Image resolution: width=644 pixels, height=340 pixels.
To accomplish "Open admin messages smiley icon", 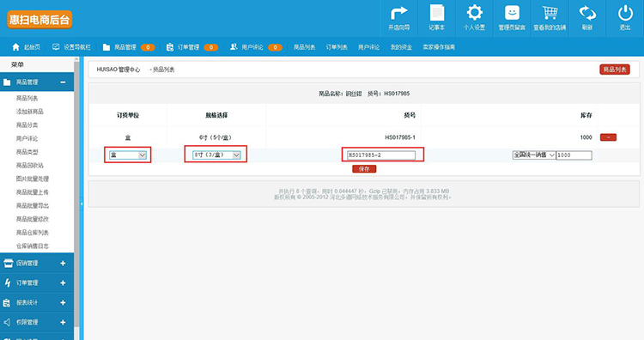I will 512,13.
